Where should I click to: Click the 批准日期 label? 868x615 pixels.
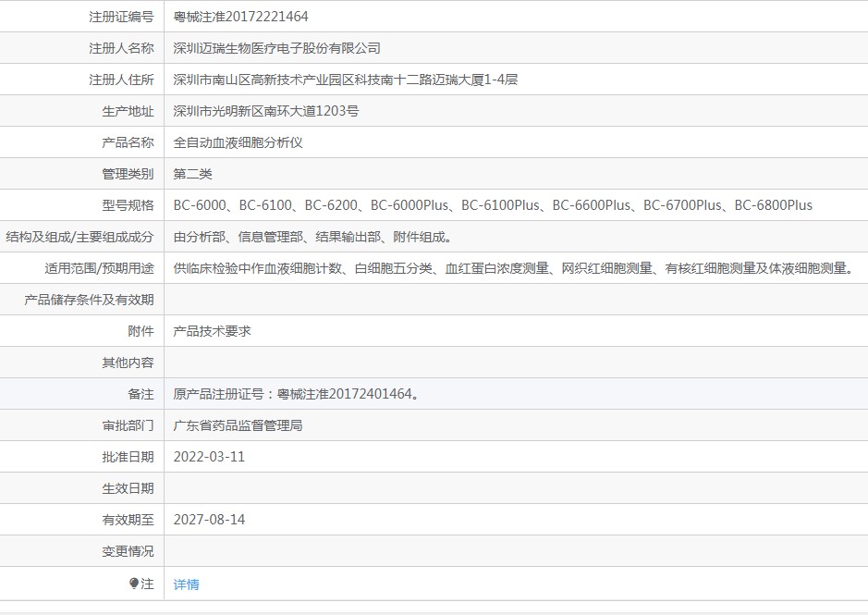[128, 457]
